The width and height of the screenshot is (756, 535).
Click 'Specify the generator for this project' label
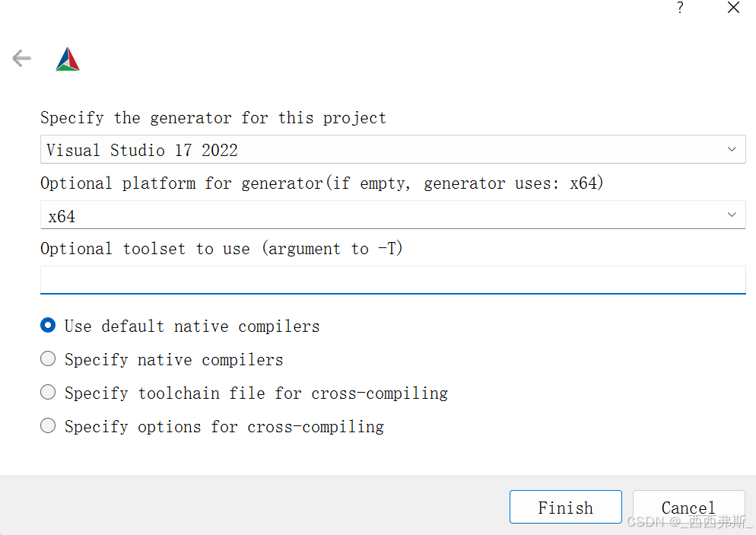[213, 118]
